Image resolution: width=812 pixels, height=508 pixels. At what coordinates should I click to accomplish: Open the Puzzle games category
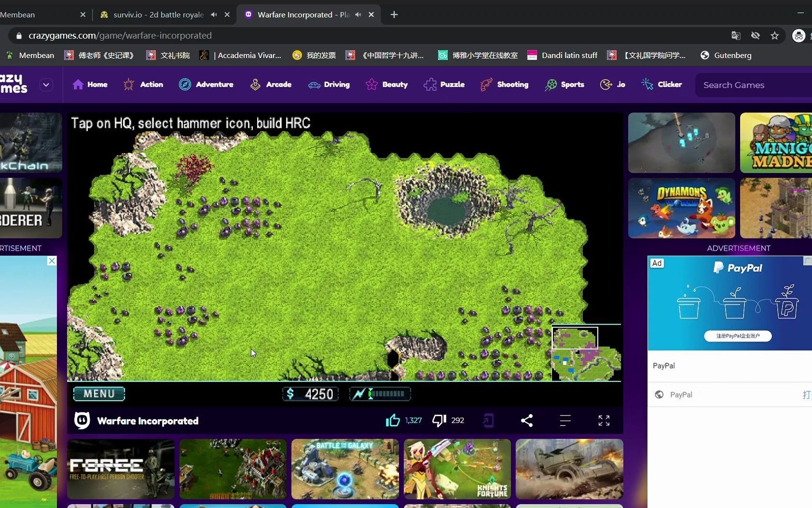tap(444, 85)
